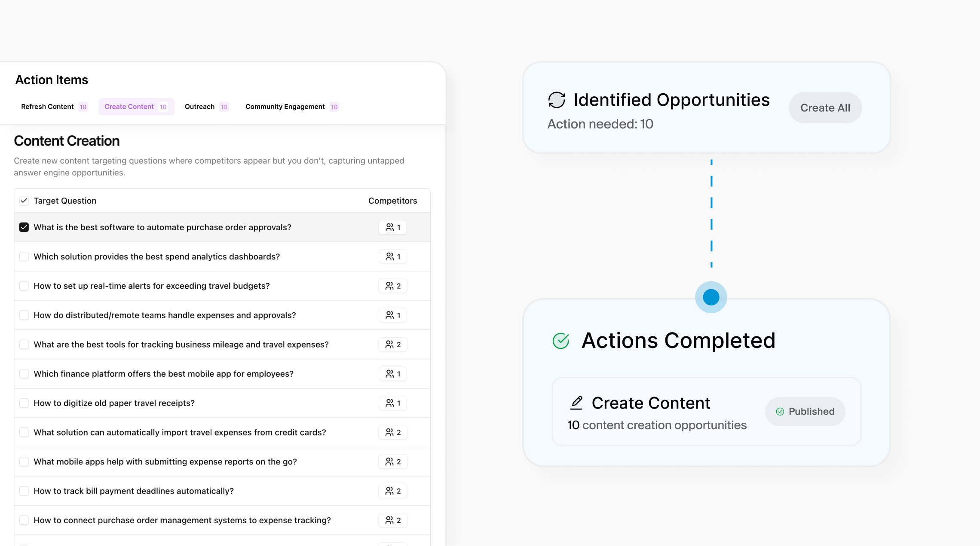Image resolution: width=980 pixels, height=546 pixels.
Task: Switch to the Refresh Content tab
Action: pyautogui.click(x=54, y=107)
